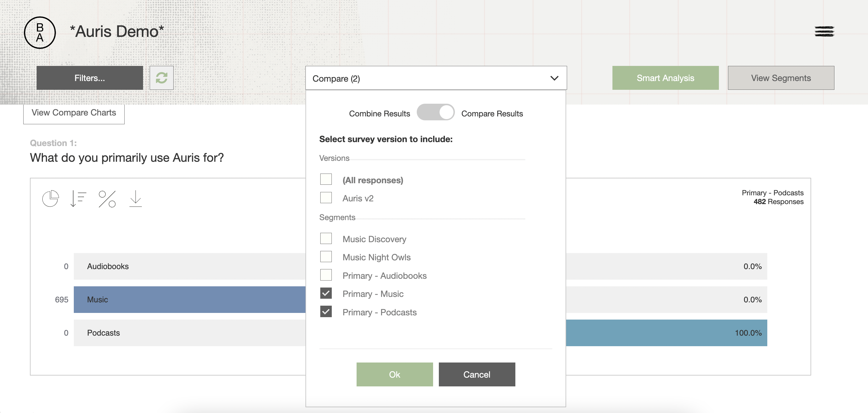Screen dimensions: 868x413
Task: Toggle Compare Results switch on
Action: pos(436,113)
